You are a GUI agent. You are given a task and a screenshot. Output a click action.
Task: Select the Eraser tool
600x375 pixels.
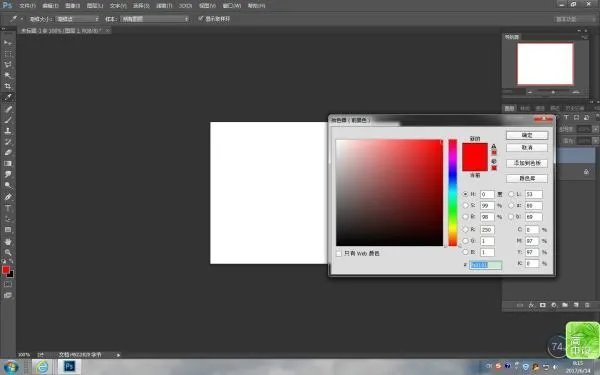[x=8, y=153]
